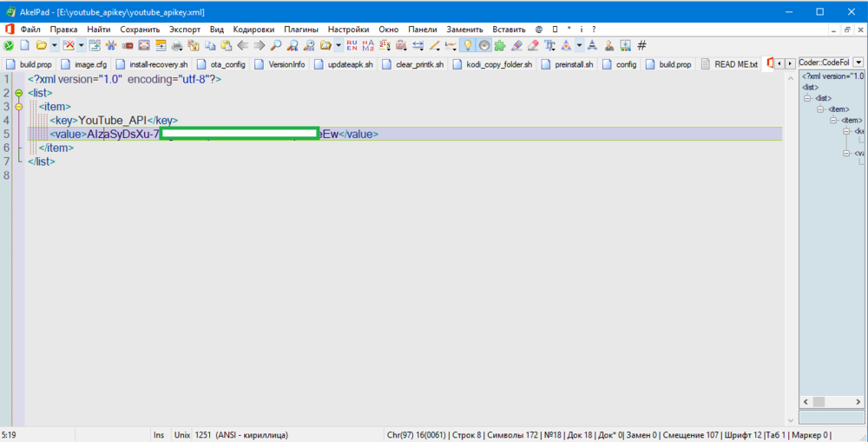Click the RU/EN keyboard layout conversion icon

352,45
